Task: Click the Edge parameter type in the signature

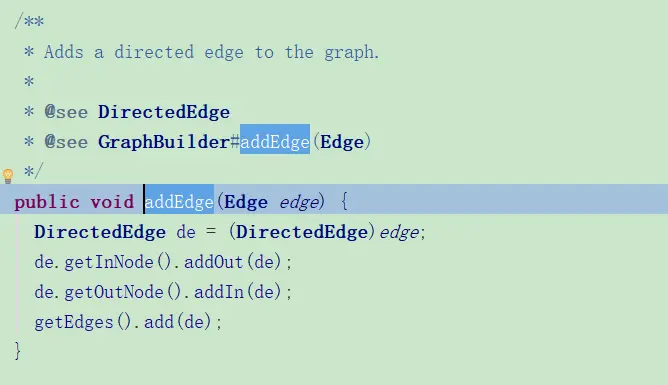Action: 246,202
